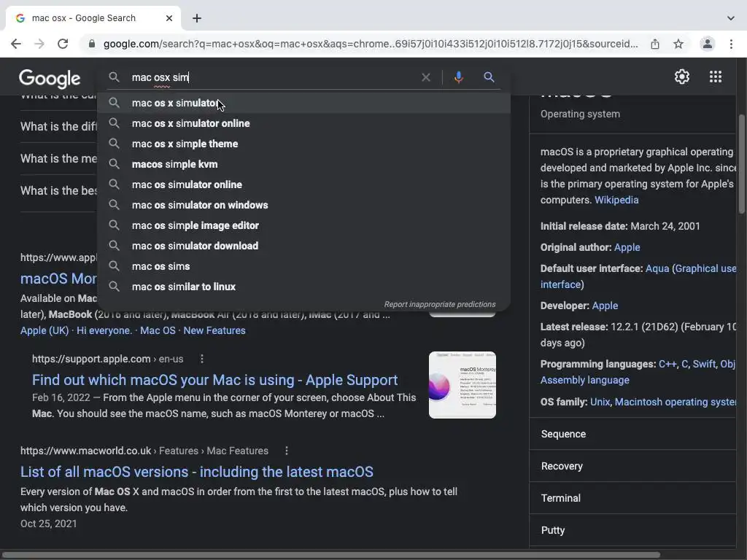Image resolution: width=747 pixels, height=560 pixels.
Task: Select suggestion 'mac os simple image editor'
Action: (304, 226)
